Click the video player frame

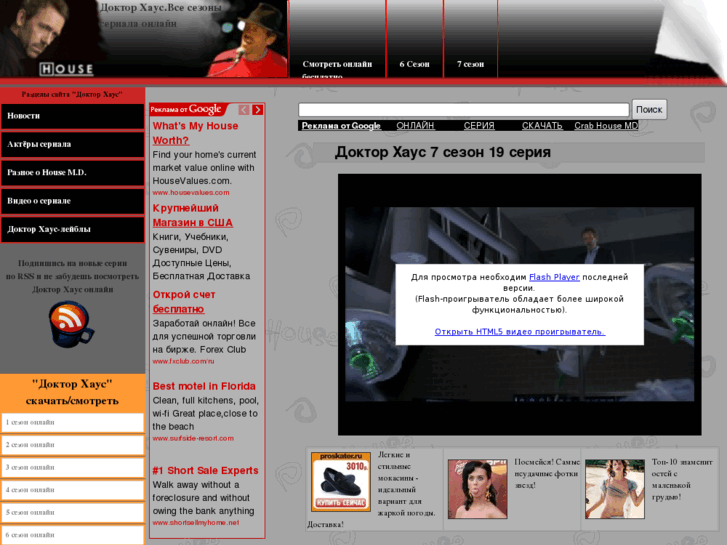(x=519, y=305)
